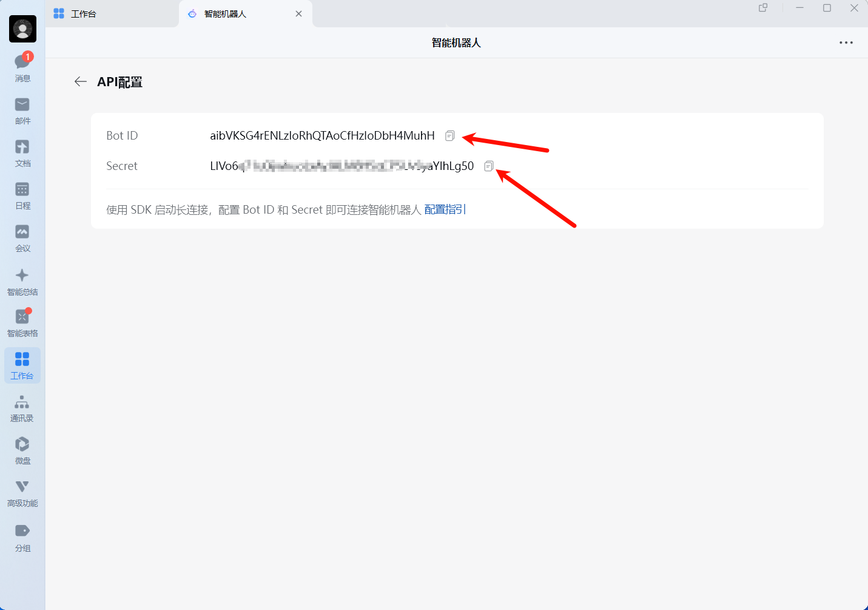Open Groups (分组) in sidebar
Viewport: 868px width, 610px height.
(x=22, y=538)
